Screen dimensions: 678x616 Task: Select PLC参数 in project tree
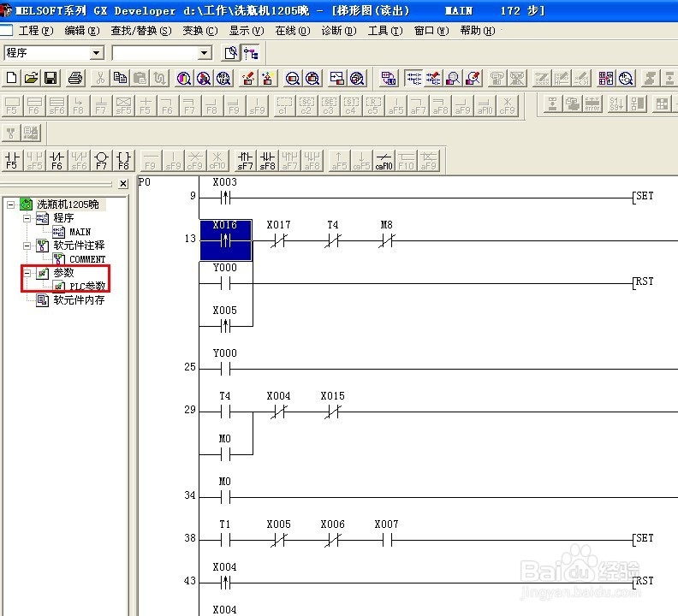tap(87, 286)
